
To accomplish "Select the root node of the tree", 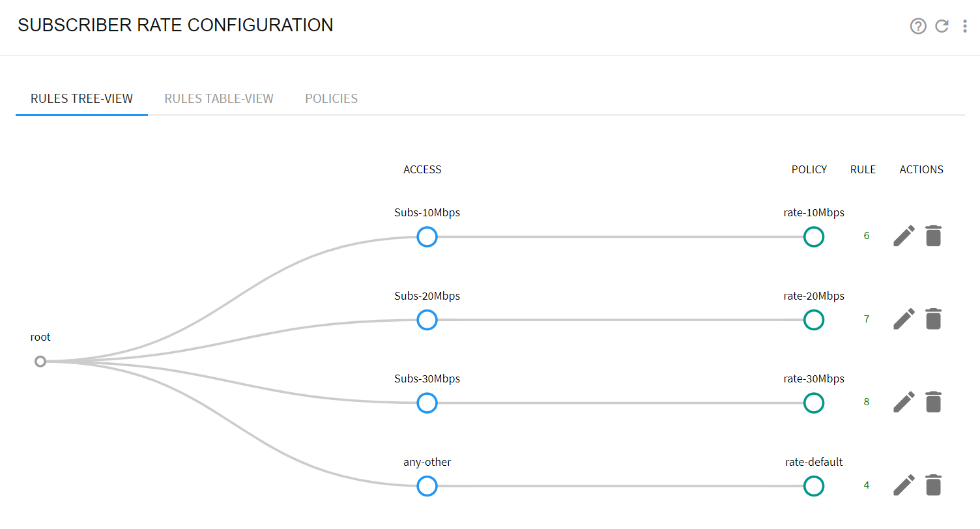I will pos(40,361).
